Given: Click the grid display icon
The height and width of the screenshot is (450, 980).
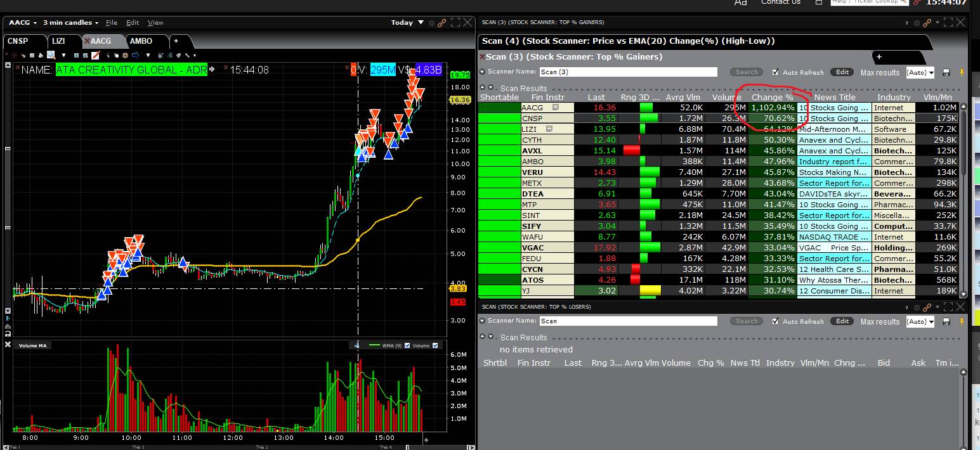Looking at the screenshot, I should click(x=30, y=56).
